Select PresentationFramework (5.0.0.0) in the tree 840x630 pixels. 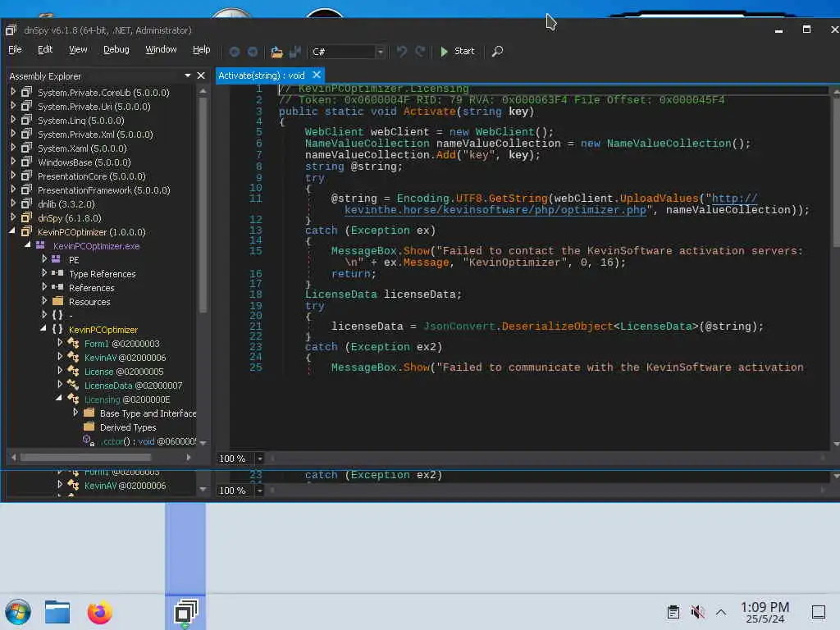tap(103, 190)
